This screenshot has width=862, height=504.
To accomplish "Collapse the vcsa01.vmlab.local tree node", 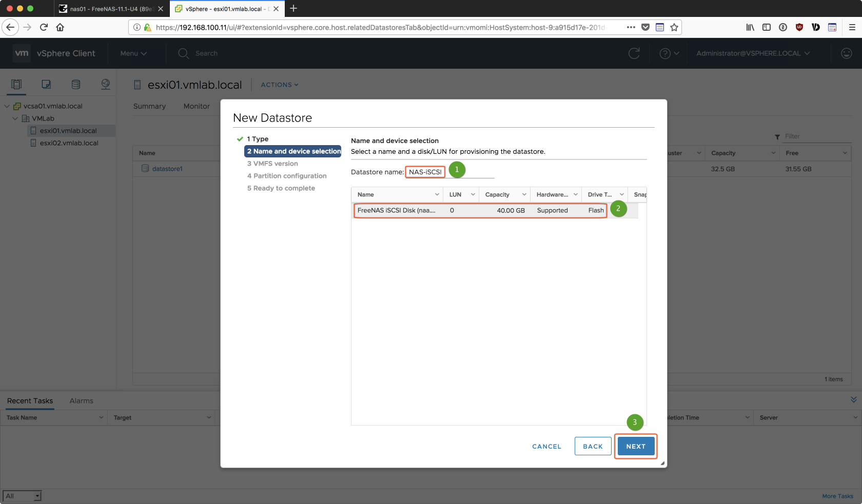I will pos(7,106).
